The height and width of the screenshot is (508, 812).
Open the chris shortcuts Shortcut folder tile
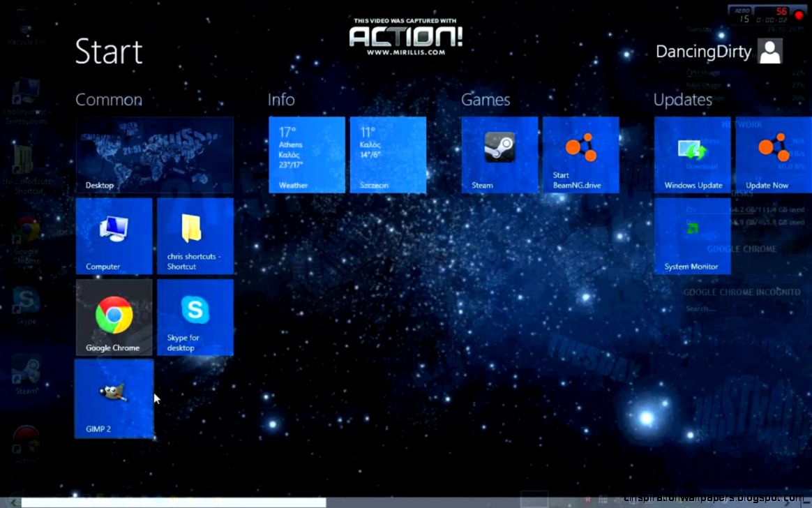pyautogui.click(x=195, y=236)
